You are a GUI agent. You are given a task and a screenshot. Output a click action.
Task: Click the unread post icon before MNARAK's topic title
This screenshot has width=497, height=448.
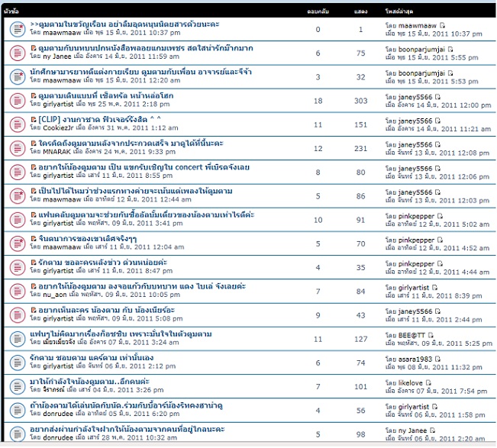point(34,143)
